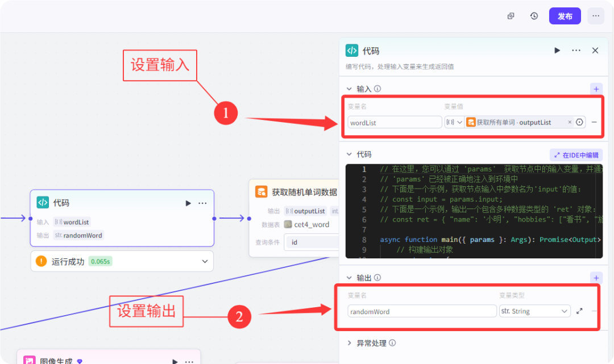
Task: Run the 代码 node with its play button
Action: click(188, 203)
